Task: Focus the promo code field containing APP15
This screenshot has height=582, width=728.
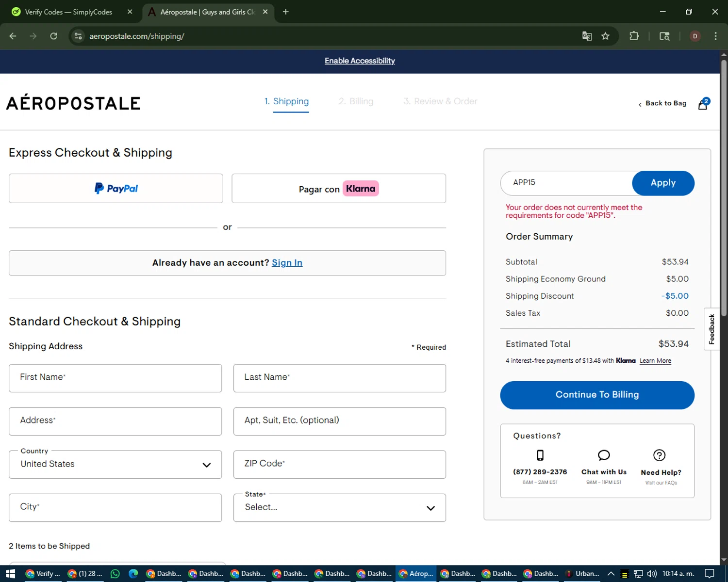Action: pyautogui.click(x=566, y=183)
